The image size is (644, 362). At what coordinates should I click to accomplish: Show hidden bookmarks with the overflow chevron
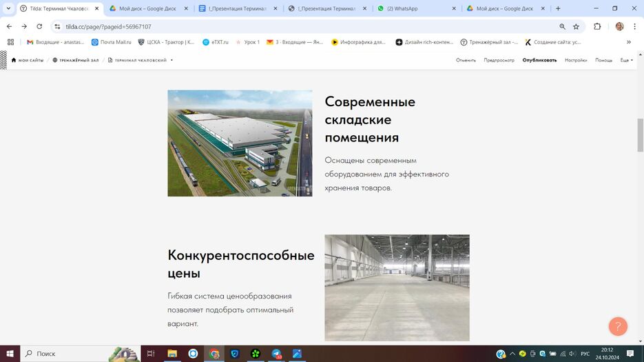[628, 42]
